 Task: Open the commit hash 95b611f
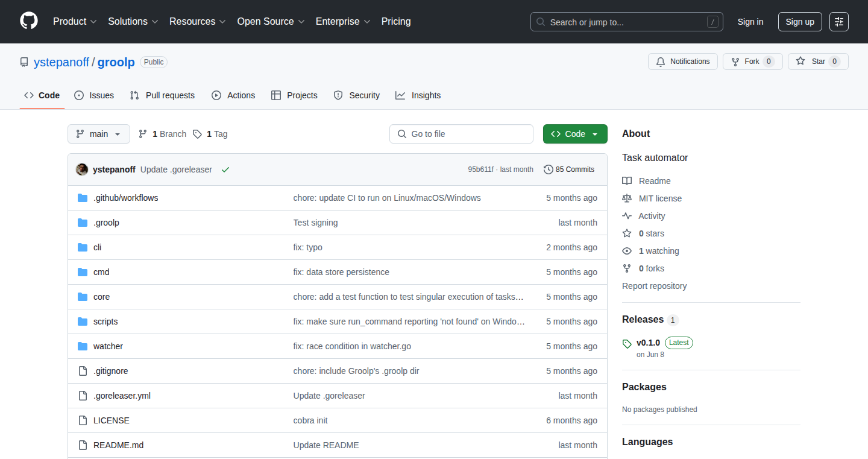(480, 169)
